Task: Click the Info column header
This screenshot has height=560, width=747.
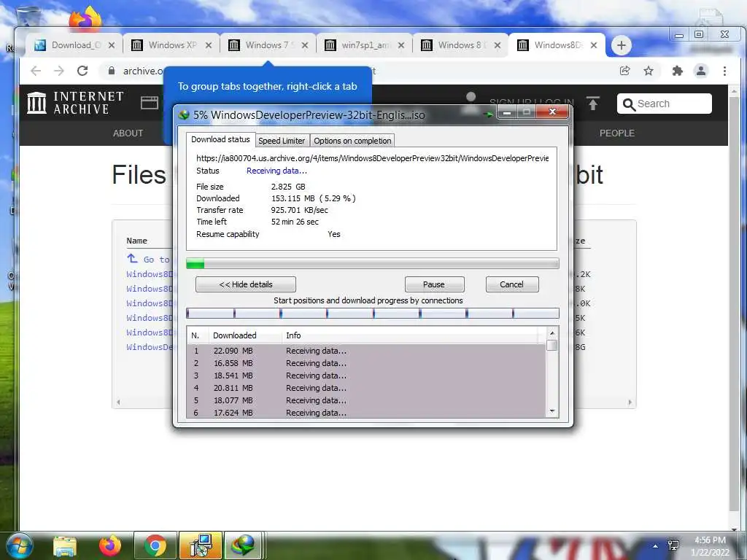Action: [410, 335]
